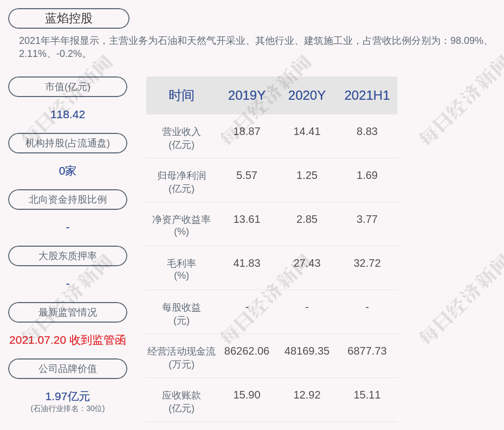Click the 2019Y column header
Image resolution: width=504 pixels, height=430 pixels.
[x=247, y=95]
